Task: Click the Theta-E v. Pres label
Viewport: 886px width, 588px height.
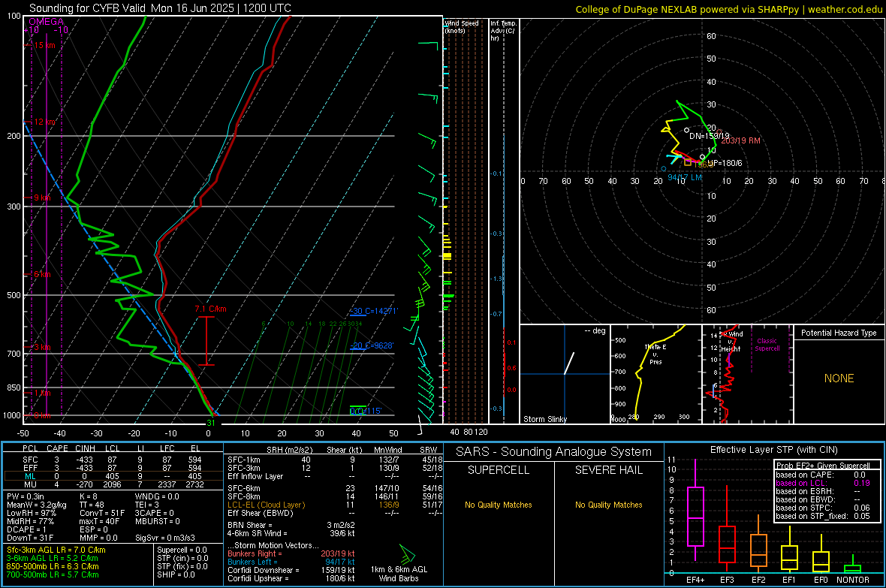Action: [x=655, y=354]
